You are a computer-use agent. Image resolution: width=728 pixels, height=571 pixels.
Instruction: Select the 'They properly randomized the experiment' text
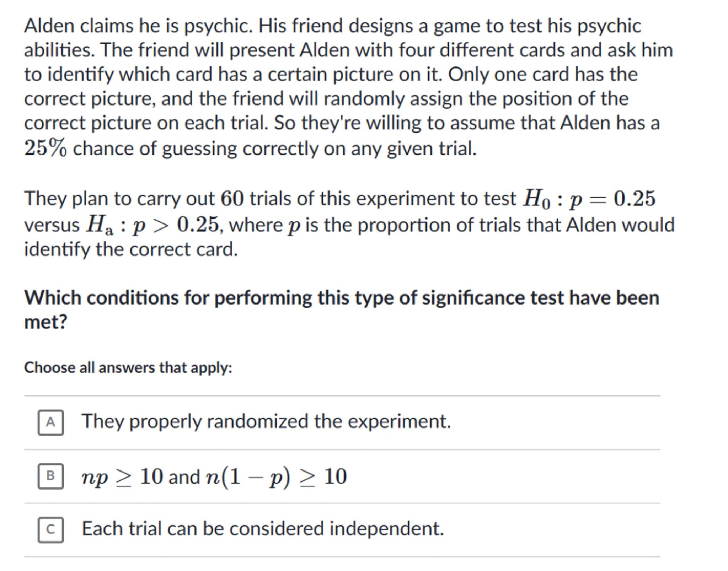click(266, 421)
